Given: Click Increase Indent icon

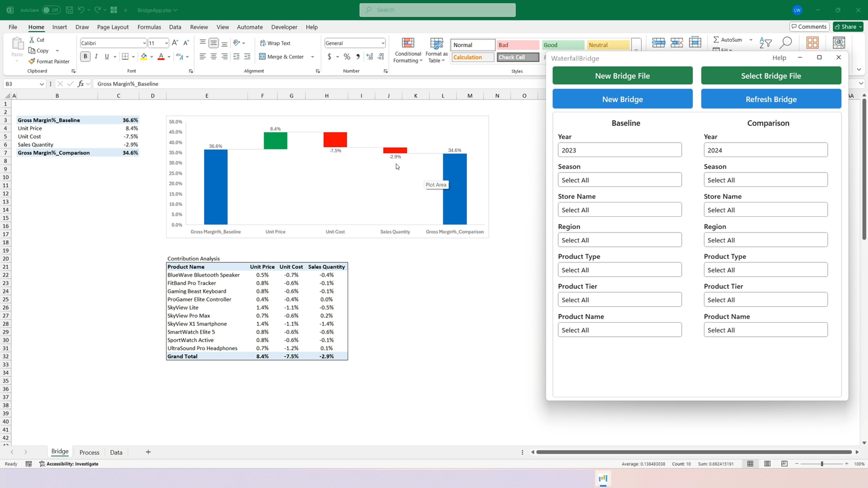Looking at the screenshot, I should [247, 56].
